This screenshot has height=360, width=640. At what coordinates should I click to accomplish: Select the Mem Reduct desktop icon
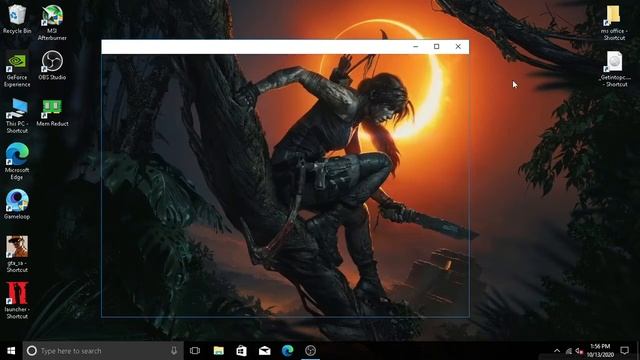point(52,113)
